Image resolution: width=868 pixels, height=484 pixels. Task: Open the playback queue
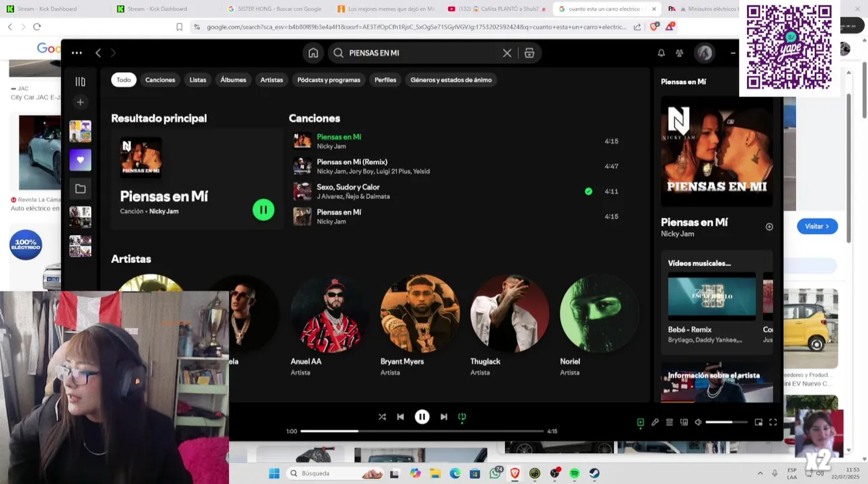coord(670,422)
